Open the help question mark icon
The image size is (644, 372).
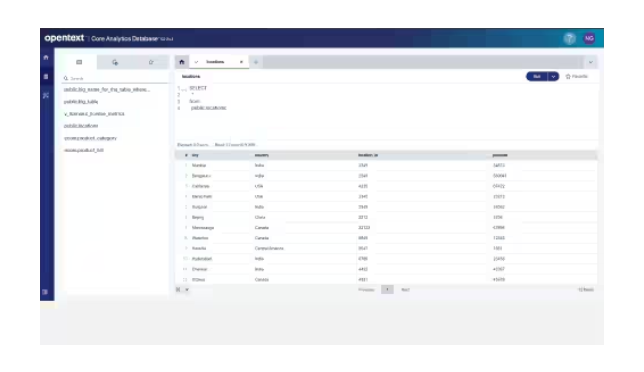pos(569,39)
